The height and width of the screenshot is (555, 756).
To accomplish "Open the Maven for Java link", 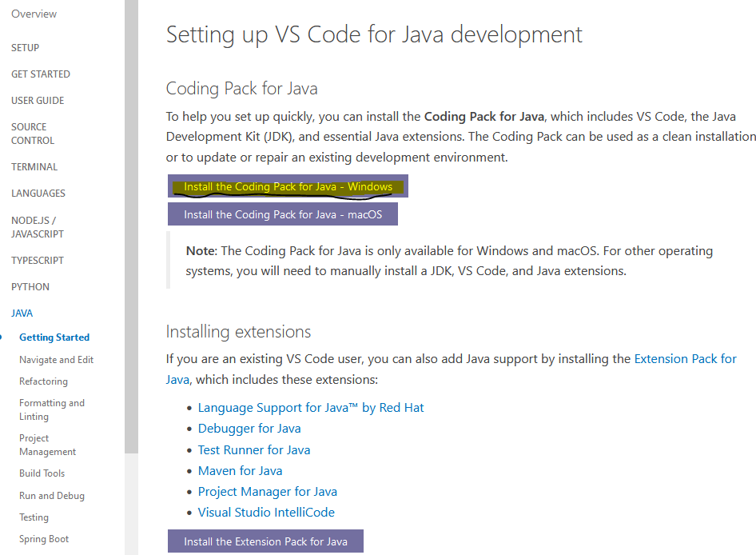I will pos(240,470).
